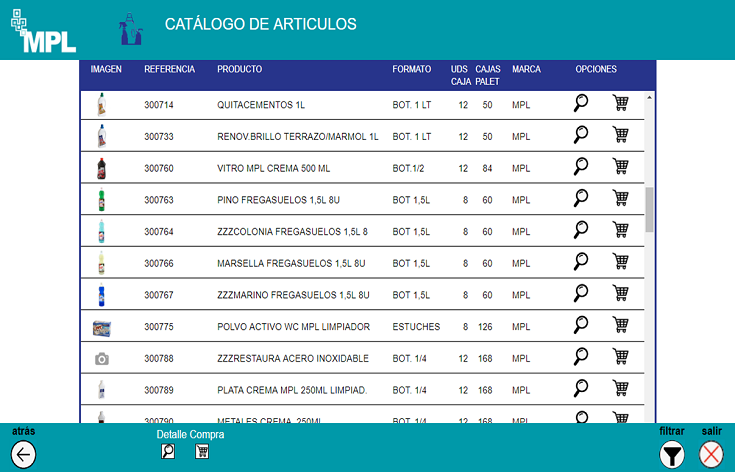
Task: Click the 126 cajas palet value
Action: pyautogui.click(x=485, y=327)
